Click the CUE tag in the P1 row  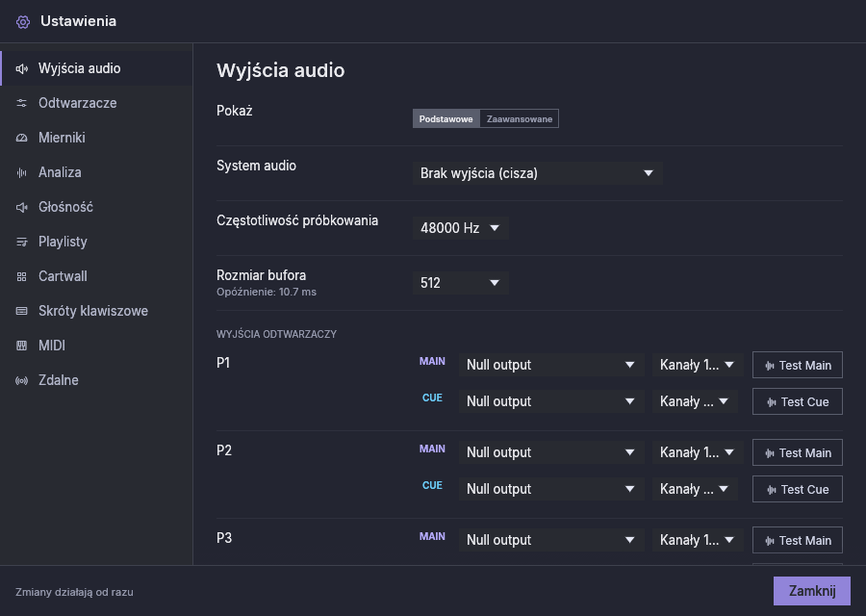[x=432, y=398]
